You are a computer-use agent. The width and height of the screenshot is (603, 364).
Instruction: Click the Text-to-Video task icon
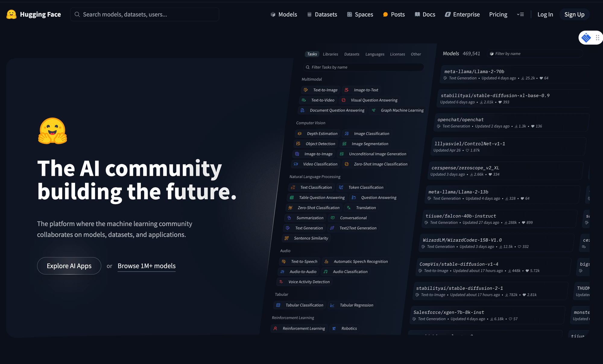[304, 100]
